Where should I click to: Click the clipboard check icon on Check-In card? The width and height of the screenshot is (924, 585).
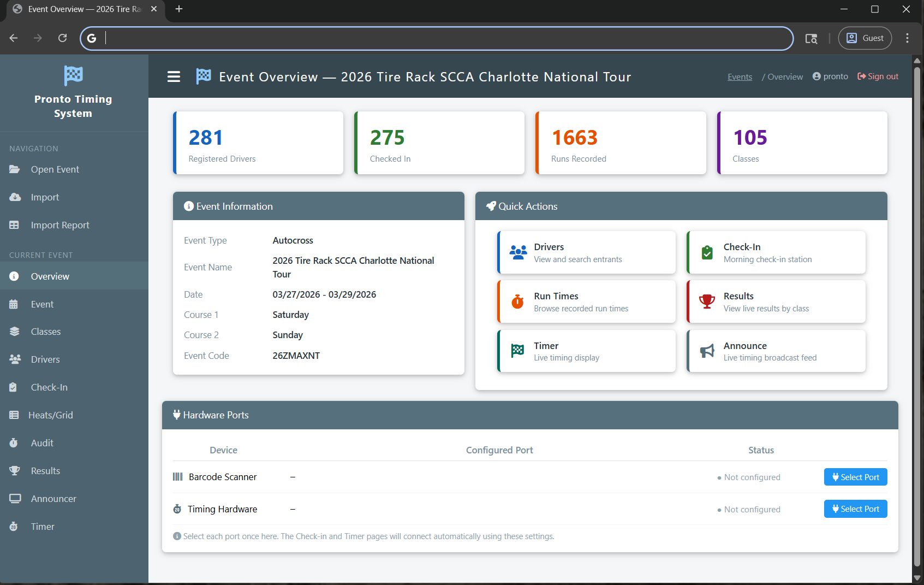[x=707, y=252]
